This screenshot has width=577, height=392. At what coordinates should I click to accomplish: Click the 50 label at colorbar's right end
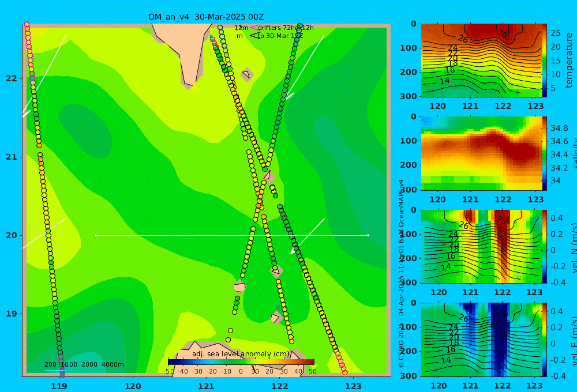pos(312,371)
